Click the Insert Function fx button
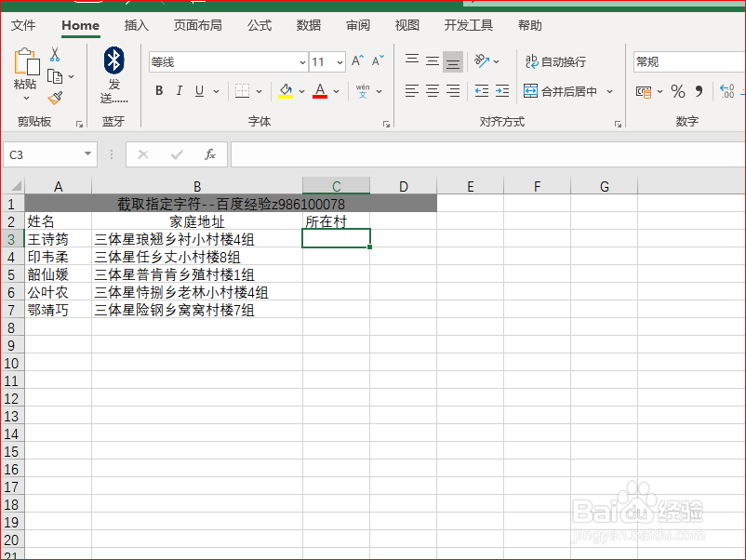The image size is (746, 560). [x=210, y=153]
